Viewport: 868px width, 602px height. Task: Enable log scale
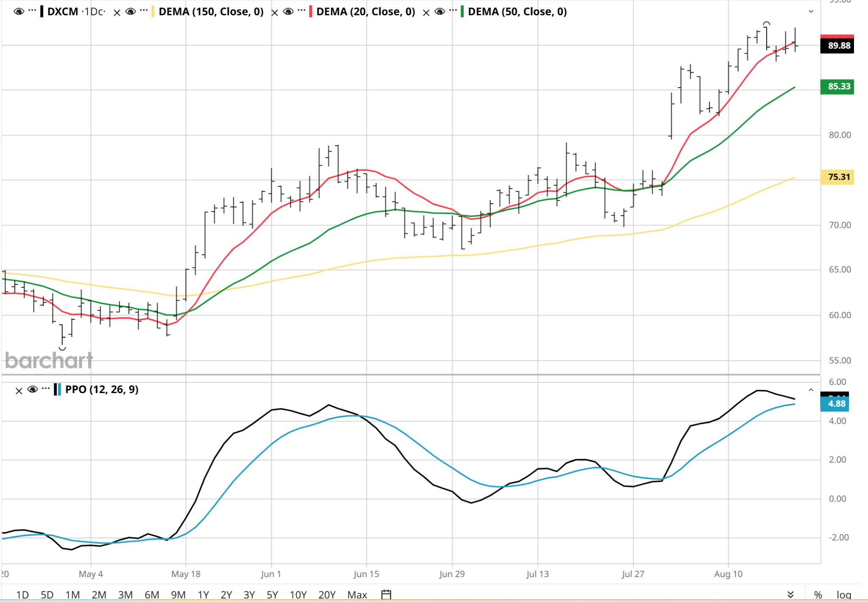pyautogui.click(x=843, y=595)
